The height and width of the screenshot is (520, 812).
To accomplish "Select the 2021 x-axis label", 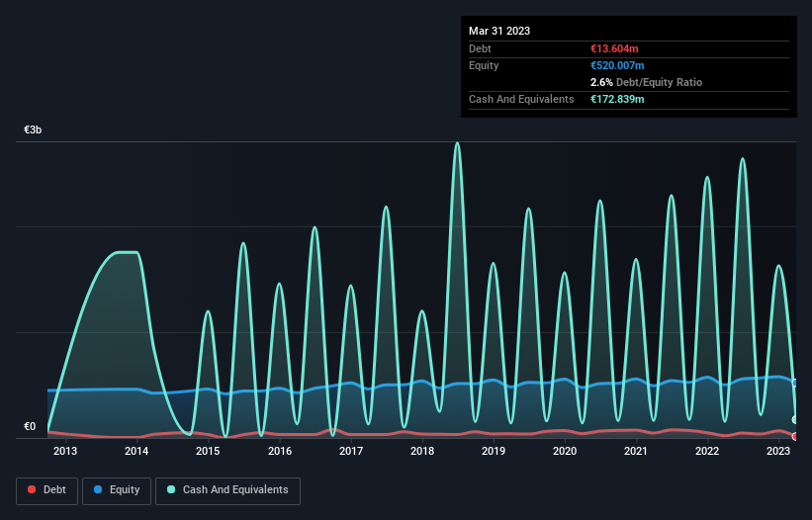I will [636, 451].
